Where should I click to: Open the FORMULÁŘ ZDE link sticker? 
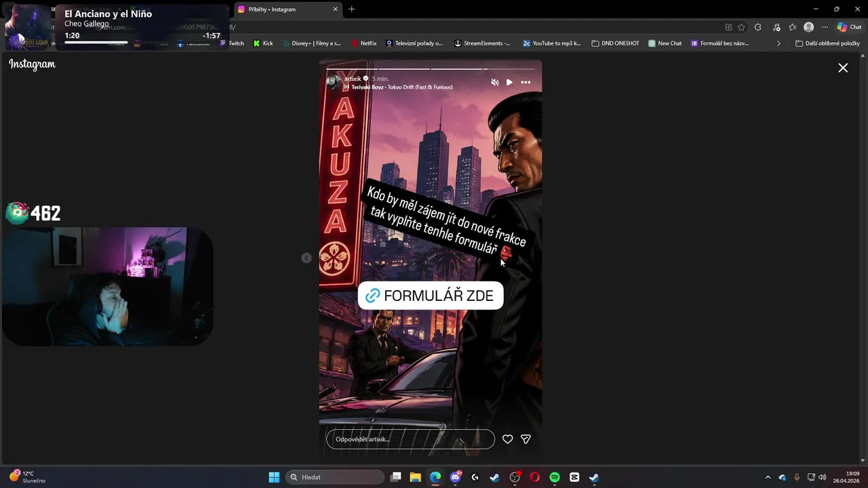[431, 296]
